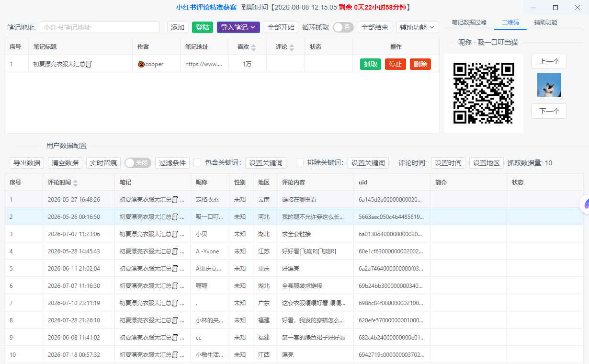The width and height of the screenshot is (589, 364).
Task: Click the 云南 region cell
Action: tap(264, 200)
